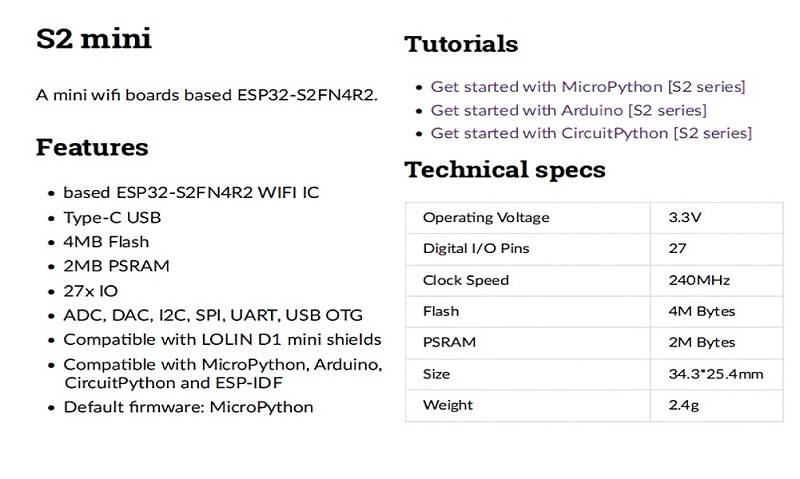Click the Features section heading
The width and height of the screenshot is (800, 479).
[x=92, y=148]
